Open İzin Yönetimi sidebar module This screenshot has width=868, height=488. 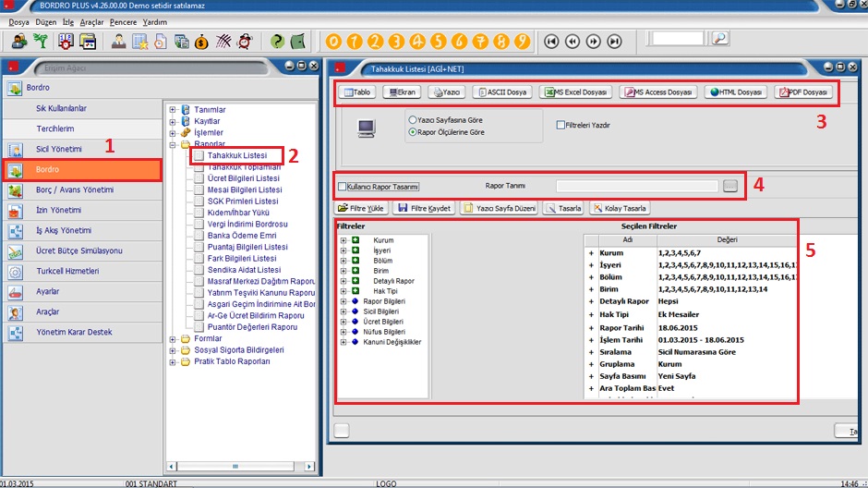82,210
